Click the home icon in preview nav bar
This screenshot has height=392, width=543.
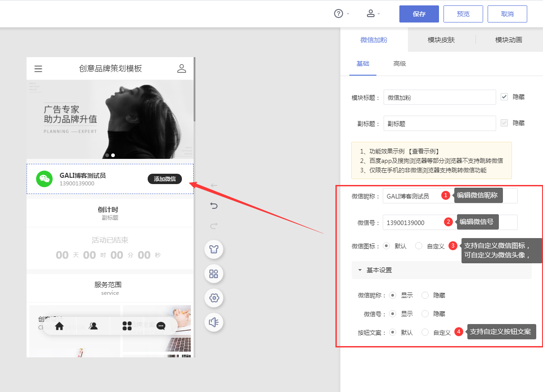click(x=59, y=326)
